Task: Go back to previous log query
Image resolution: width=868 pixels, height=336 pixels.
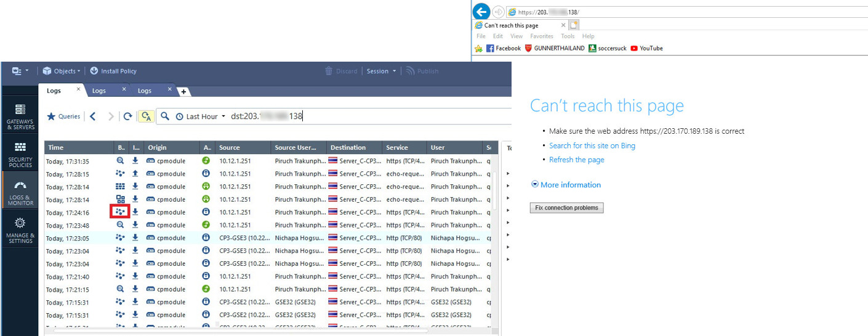Action: [92, 116]
